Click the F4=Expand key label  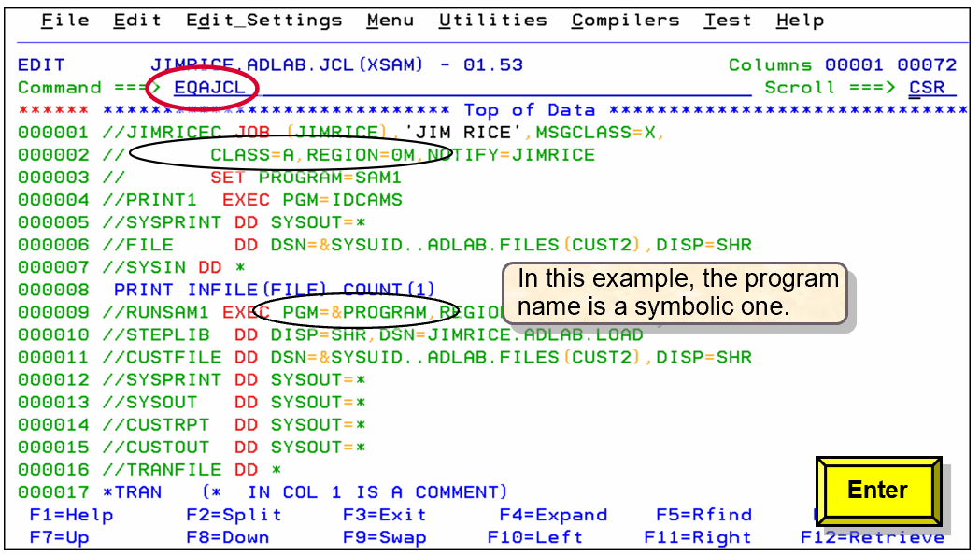coord(553,515)
